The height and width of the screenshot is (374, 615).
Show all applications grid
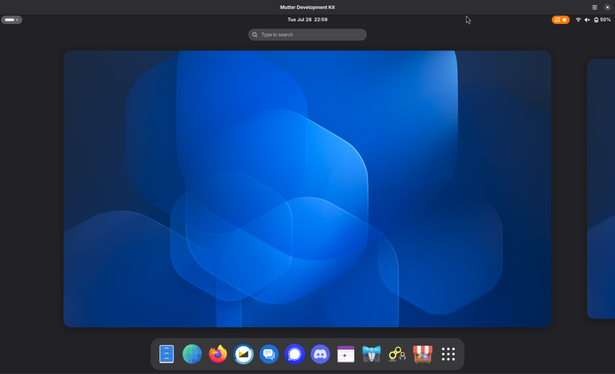click(x=448, y=354)
